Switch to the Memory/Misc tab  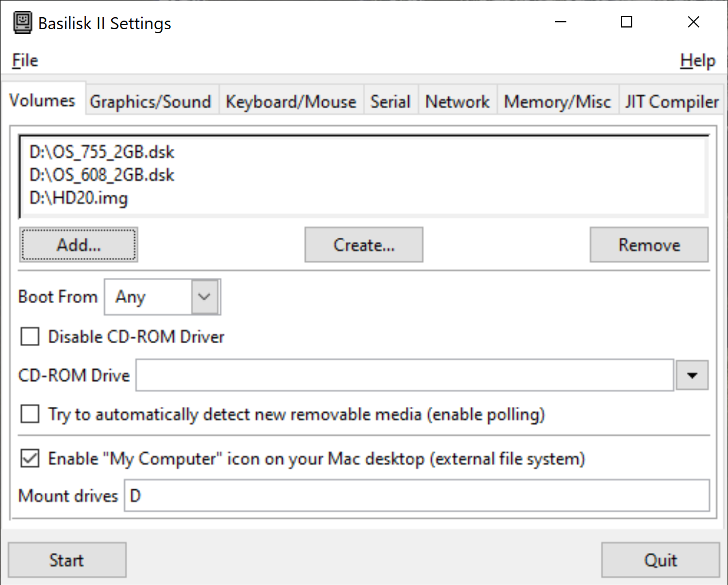coord(557,101)
